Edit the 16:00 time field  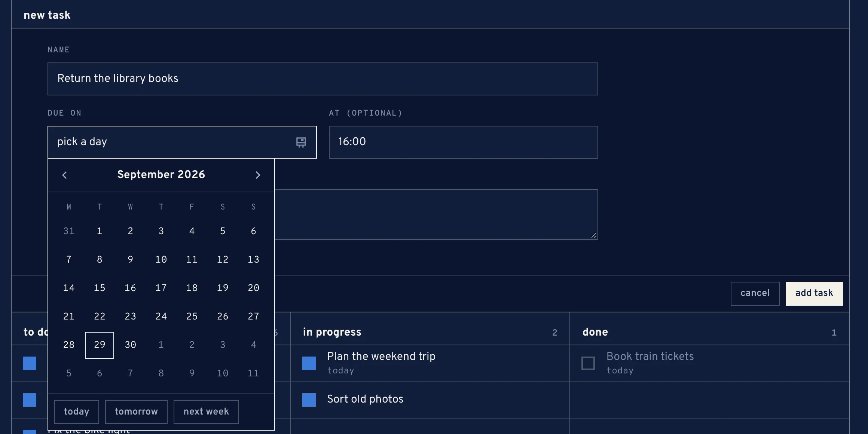[x=464, y=142]
